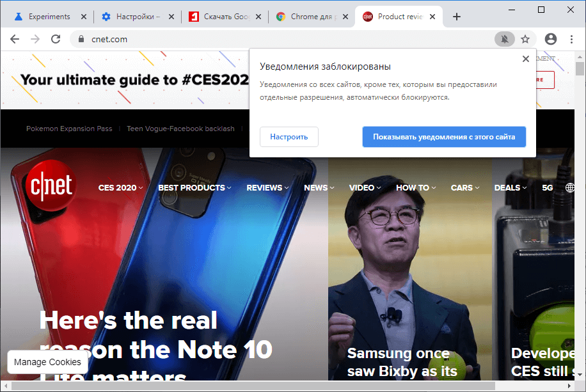Click the Manage Cookies button
This screenshot has width=586, height=392.
tap(47, 362)
